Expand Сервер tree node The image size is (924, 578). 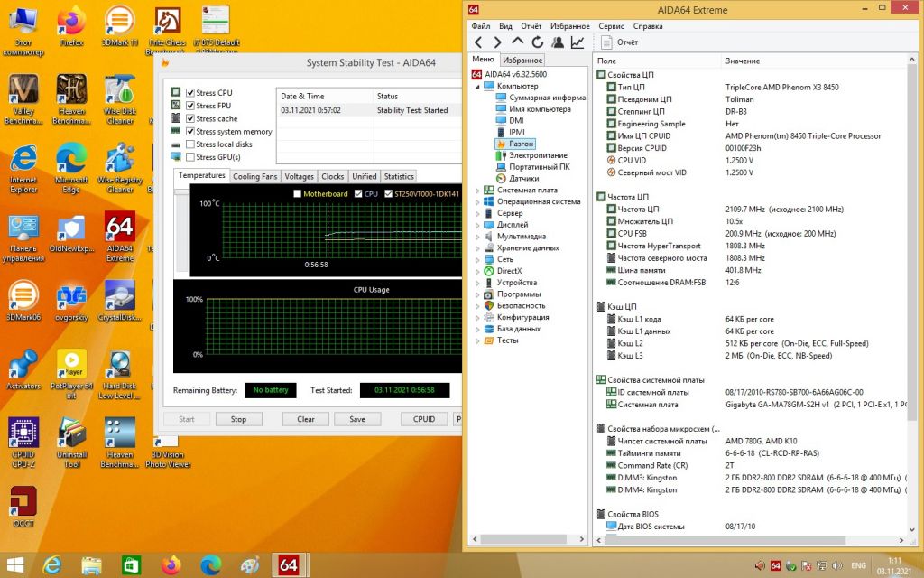tap(477, 213)
